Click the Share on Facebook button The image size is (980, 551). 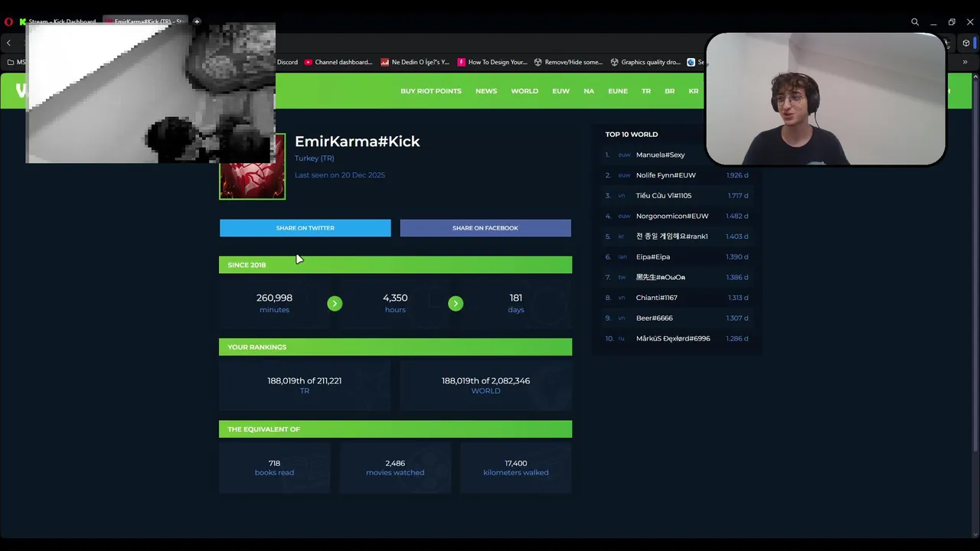(485, 228)
